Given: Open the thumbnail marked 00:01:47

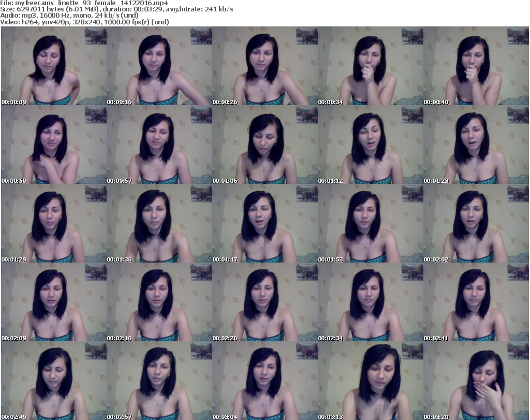Looking at the screenshot, I should click(265, 224).
